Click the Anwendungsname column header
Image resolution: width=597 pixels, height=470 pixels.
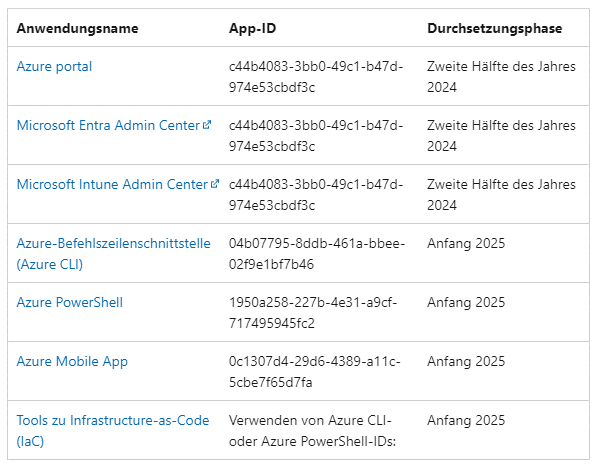tap(77, 29)
